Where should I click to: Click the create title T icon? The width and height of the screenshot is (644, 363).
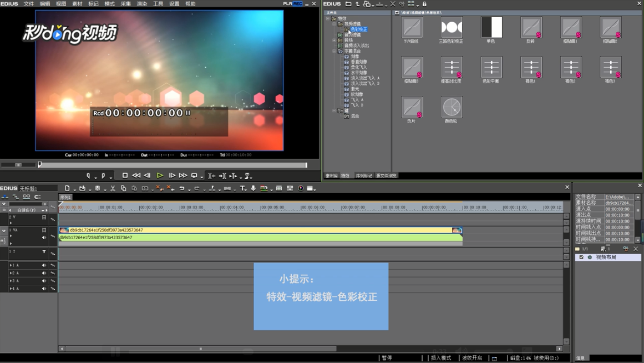(x=242, y=188)
